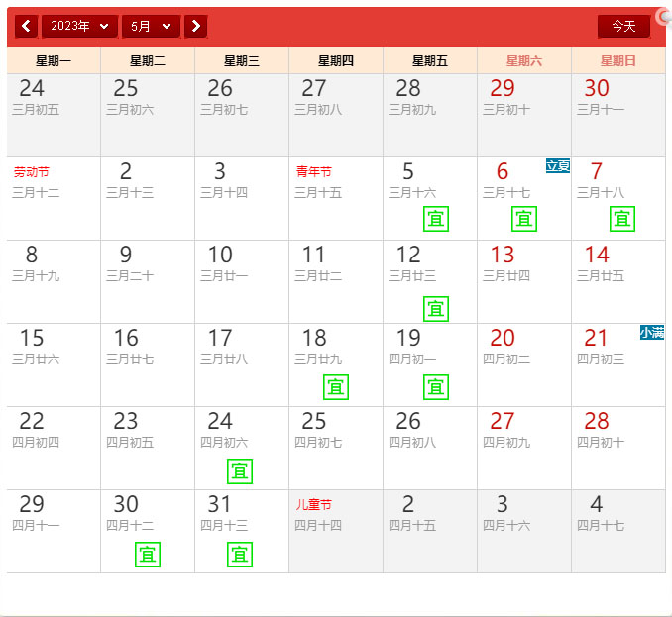Click the 宜 icon on May 12
This screenshot has height=617, width=672.
436,309
